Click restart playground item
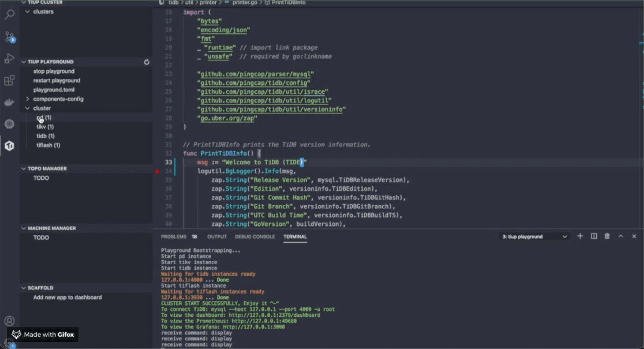The width and height of the screenshot is (644, 349). tap(56, 81)
